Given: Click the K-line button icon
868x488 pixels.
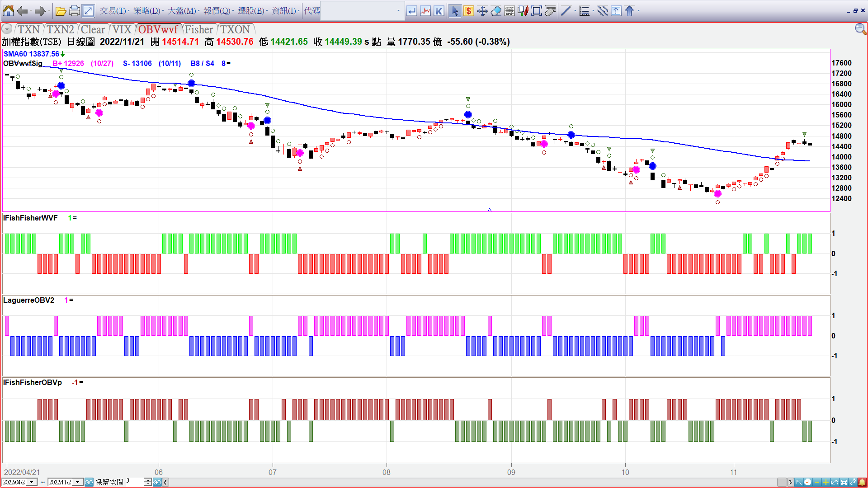Looking at the screenshot, I should tap(439, 11).
